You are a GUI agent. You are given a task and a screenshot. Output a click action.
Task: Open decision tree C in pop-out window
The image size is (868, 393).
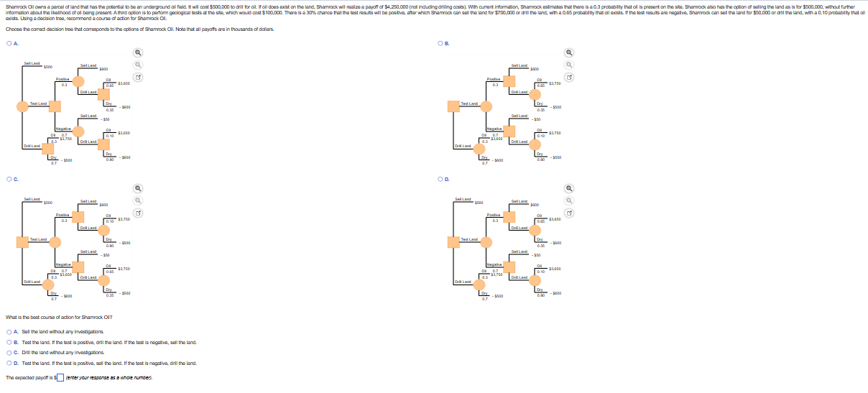pyautogui.click(x=138, y=213)
